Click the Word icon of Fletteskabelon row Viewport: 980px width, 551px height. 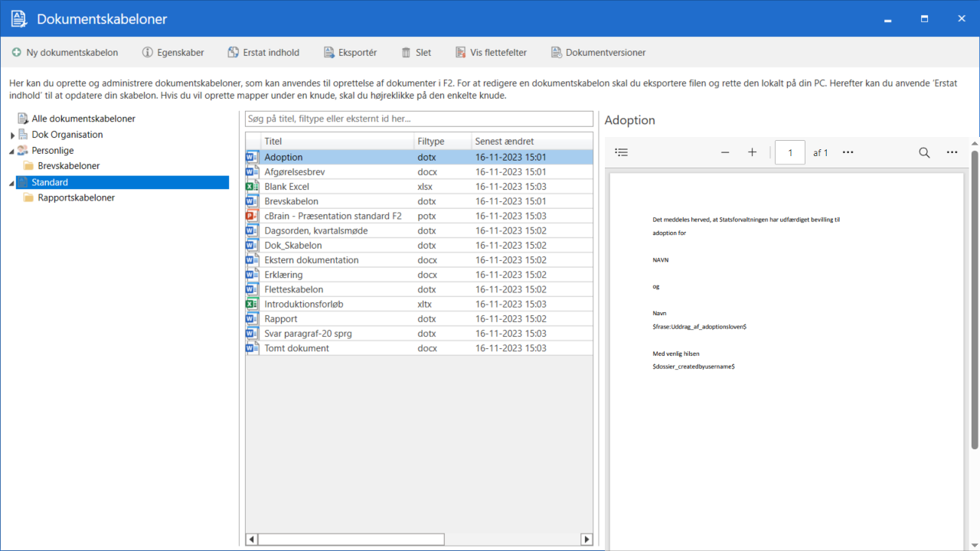coord(252,289)
